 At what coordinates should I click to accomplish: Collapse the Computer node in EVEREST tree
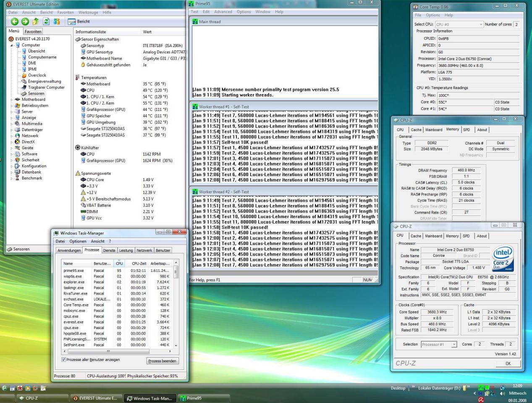(x=12, y=45)
